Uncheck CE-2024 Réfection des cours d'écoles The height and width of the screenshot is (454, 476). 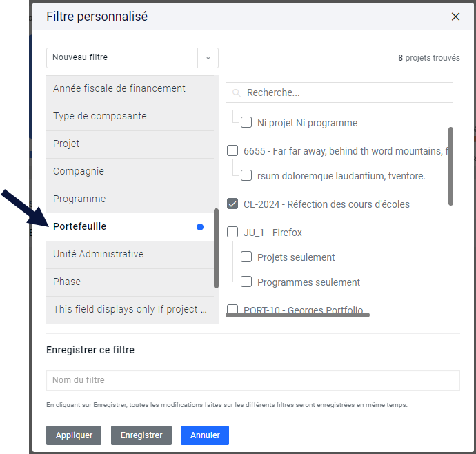pyautogui.click(x=232, y=204)
